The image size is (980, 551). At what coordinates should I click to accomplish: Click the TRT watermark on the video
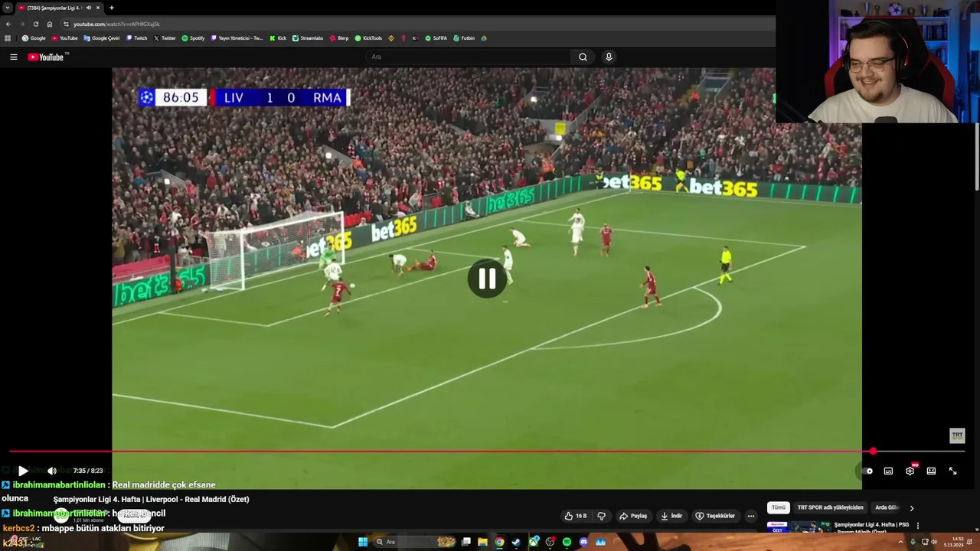(x=957, y=435)
